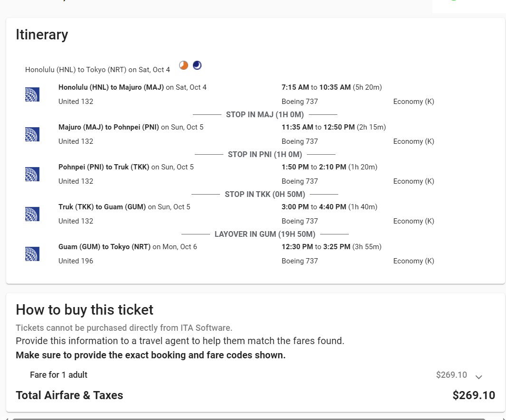Click the bold total price $269.10
The height and width of the screenshot is (420, 506).
(474, 395)
